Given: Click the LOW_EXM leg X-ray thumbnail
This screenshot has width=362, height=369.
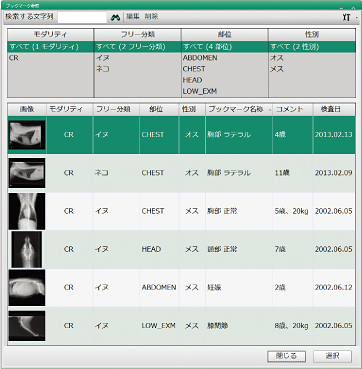Looking at the screenshot, I should coord(27,326).
